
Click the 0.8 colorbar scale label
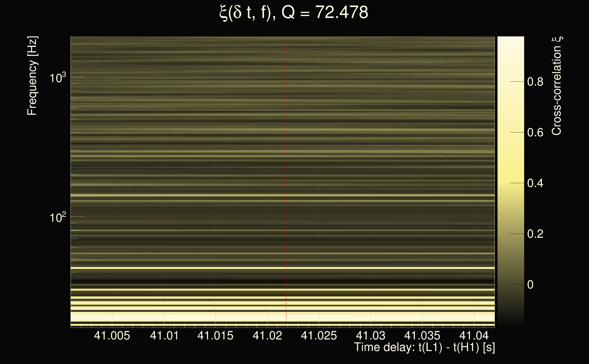[x=535, y=82]
